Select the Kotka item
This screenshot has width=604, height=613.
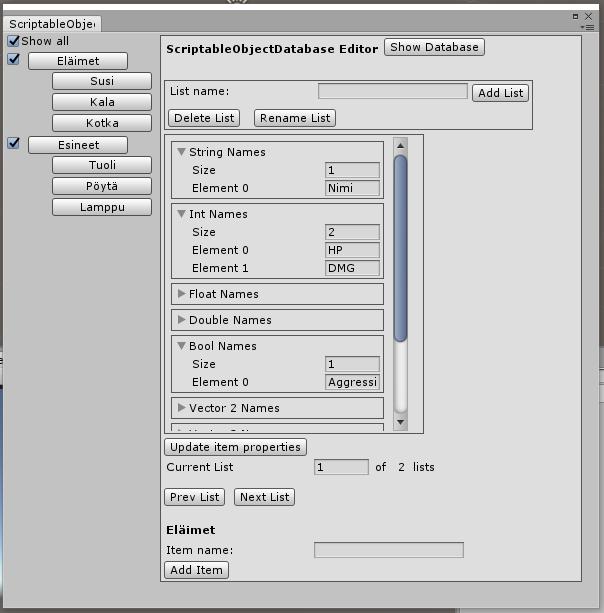(102, 123)
